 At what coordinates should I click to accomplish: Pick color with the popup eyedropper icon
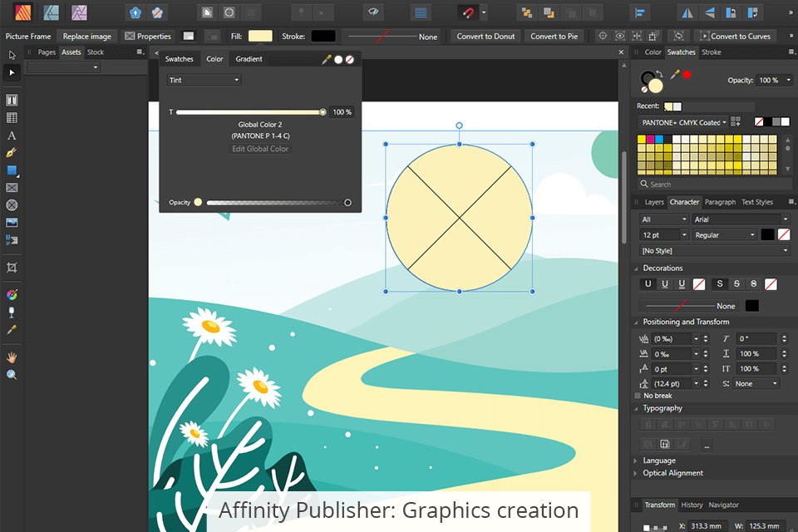click(327, 60)
